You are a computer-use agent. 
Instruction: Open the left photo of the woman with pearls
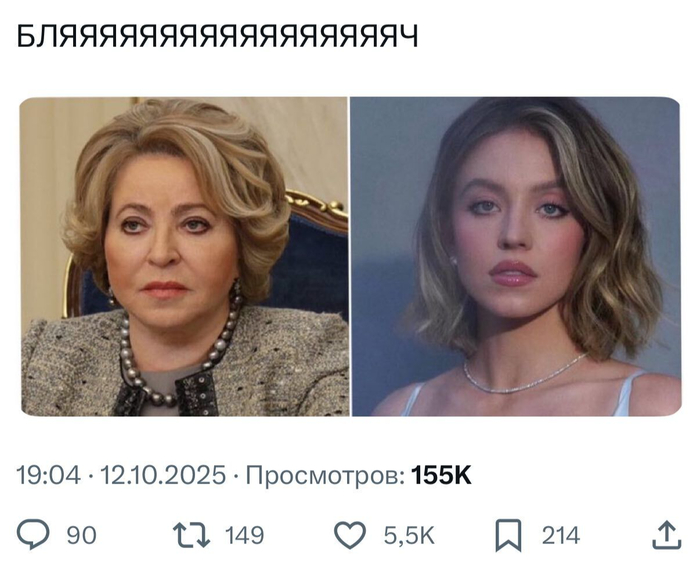click(184, 257)
